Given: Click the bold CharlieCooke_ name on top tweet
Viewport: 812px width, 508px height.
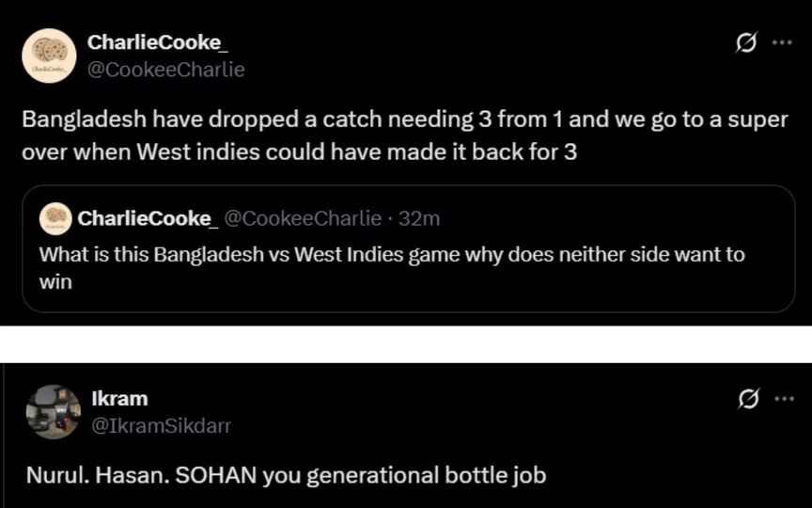Looking at the screenshot, I should (149, 42).
